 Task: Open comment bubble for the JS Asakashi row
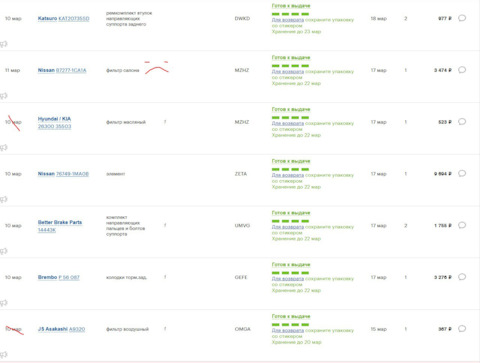[462, 329]
